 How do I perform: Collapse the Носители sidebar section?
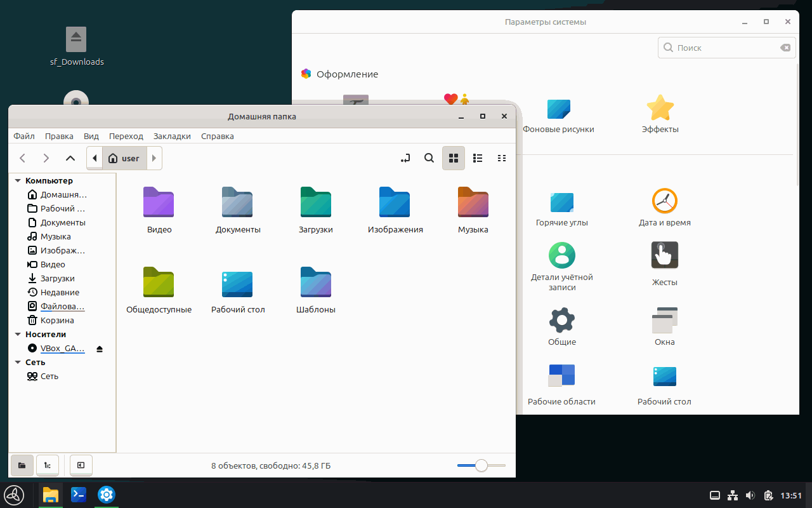pos(18,335)
